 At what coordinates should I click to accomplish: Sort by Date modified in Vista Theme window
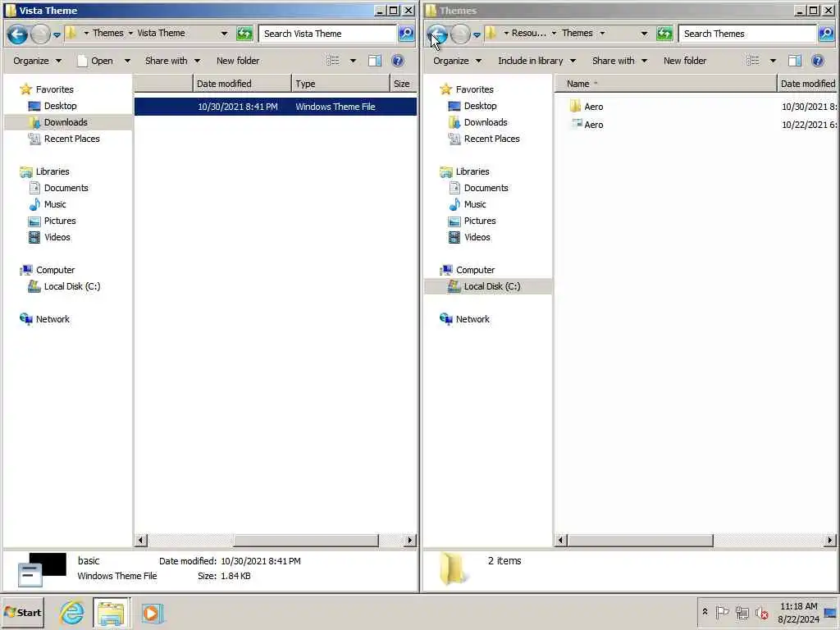[x=242, y=84]
